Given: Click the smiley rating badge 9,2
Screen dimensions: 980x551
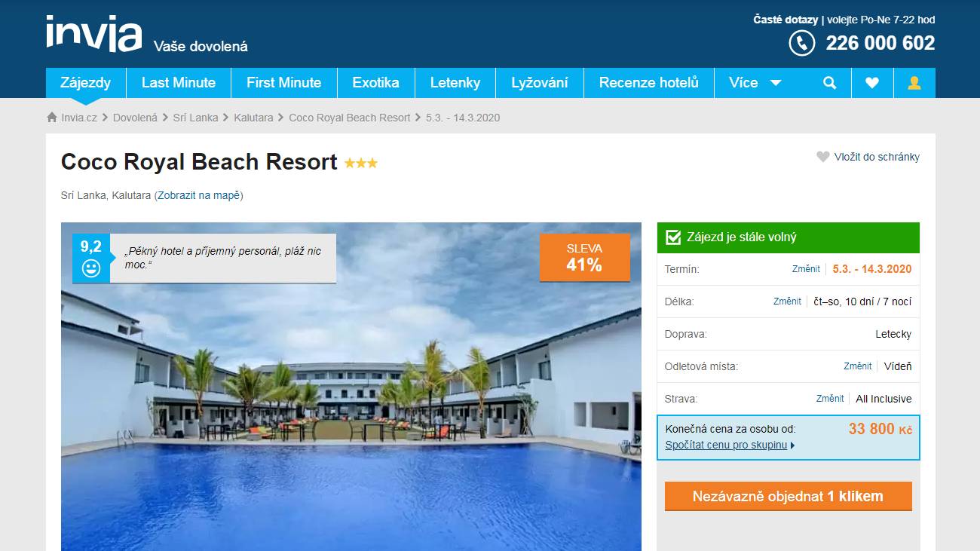Looking at the screenshot, I should [91, 259].
